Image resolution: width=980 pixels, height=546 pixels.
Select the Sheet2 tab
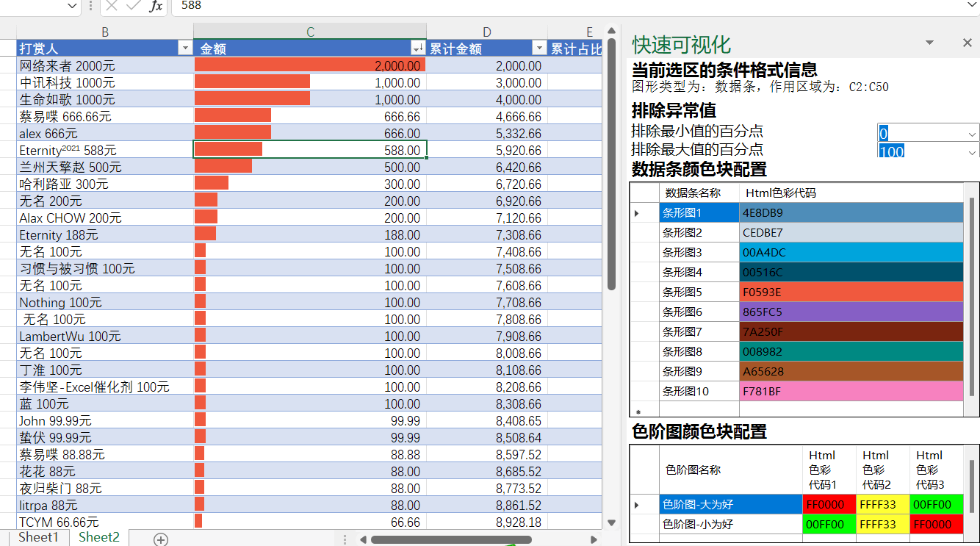click(99, 537)
